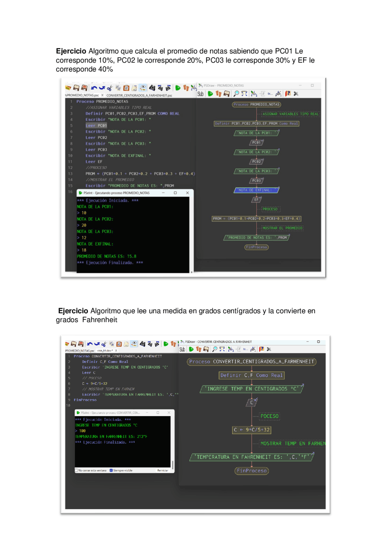This screenshot has width=392, height=555.
Task: Click the scrollbar of the CONVERTIR_CEN console window
Action: tap(173, 465)
